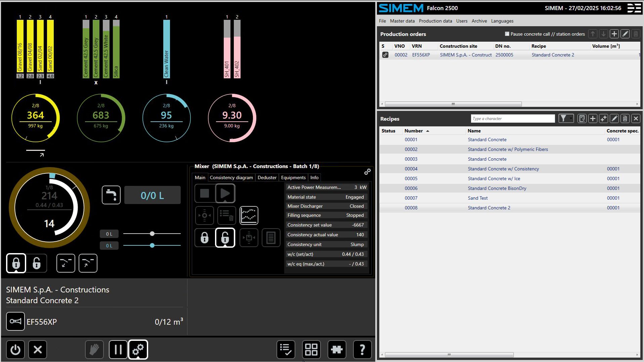Click the power button in bottom toolbar
Screen dimensions: 644x362
click(15, 350)
